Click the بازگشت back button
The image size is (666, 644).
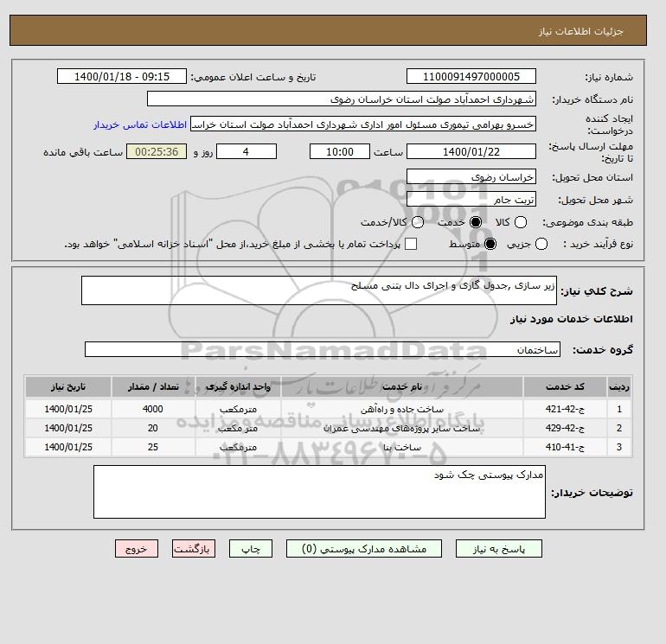[x=194, y=549]
